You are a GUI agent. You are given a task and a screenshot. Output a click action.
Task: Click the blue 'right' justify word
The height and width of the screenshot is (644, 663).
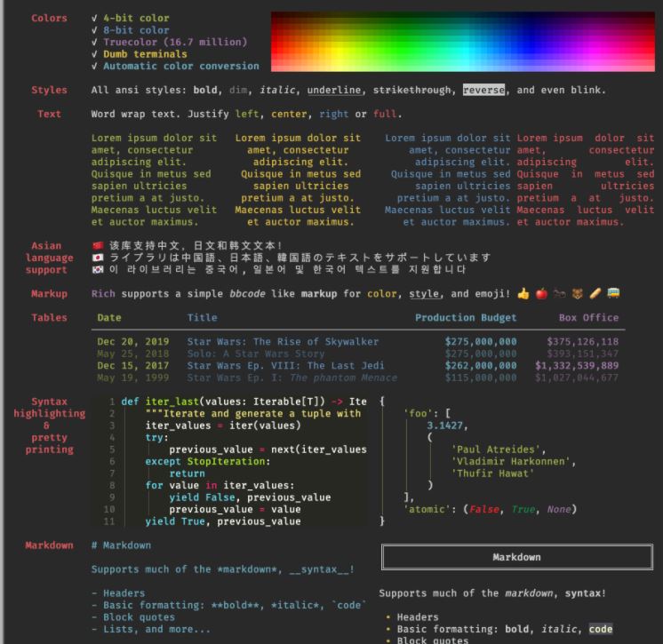click(333, 114)
